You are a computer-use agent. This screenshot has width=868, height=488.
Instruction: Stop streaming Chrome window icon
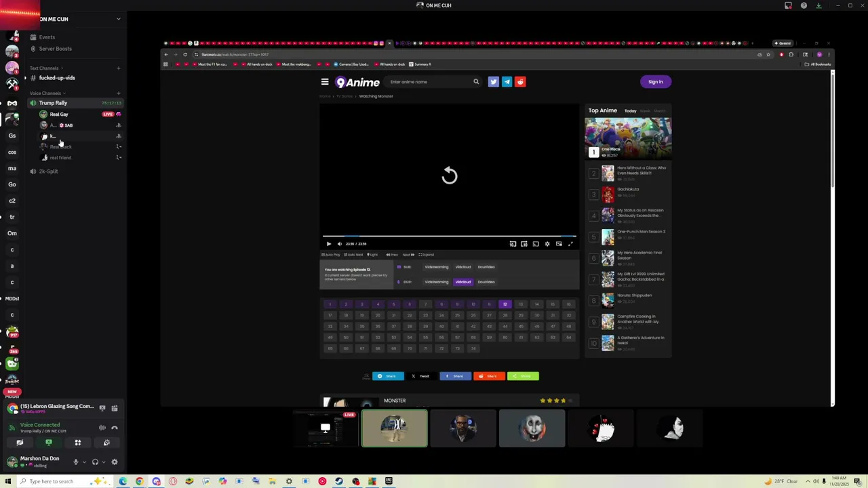pos(102,408)
